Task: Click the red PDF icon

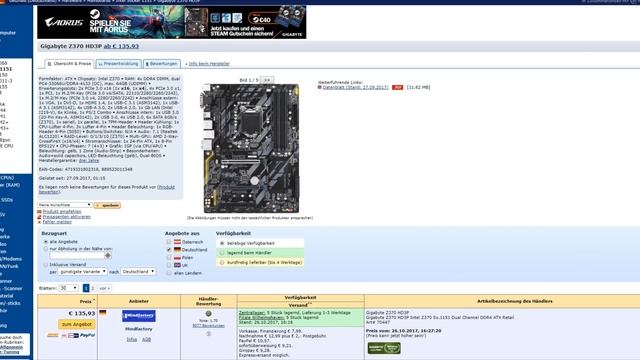Action: [x=397, y=87]
